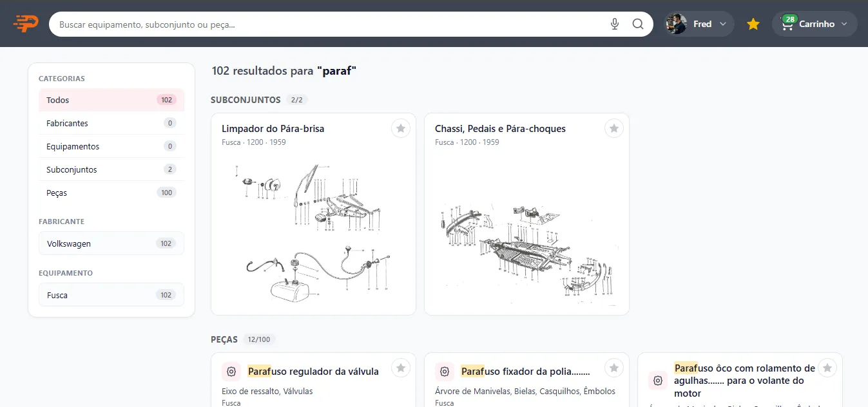This screenshot has height=407, width=868.
Task: Select the Equipamentos category
Action: click(x=111, y=146)
